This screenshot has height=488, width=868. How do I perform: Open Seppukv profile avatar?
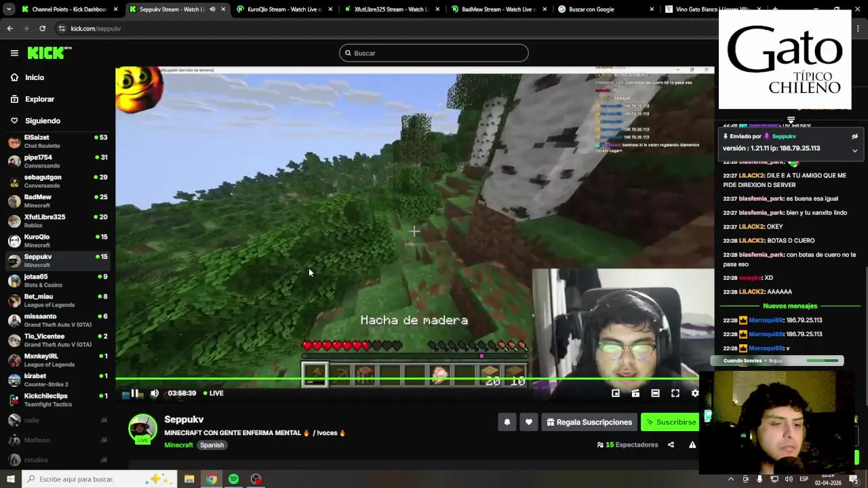coord(142,428)
